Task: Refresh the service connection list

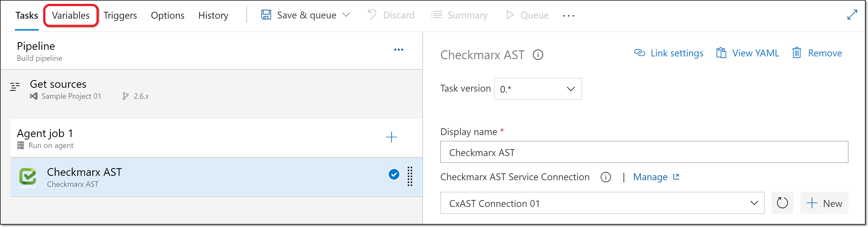Action: (x=782, y=203)
